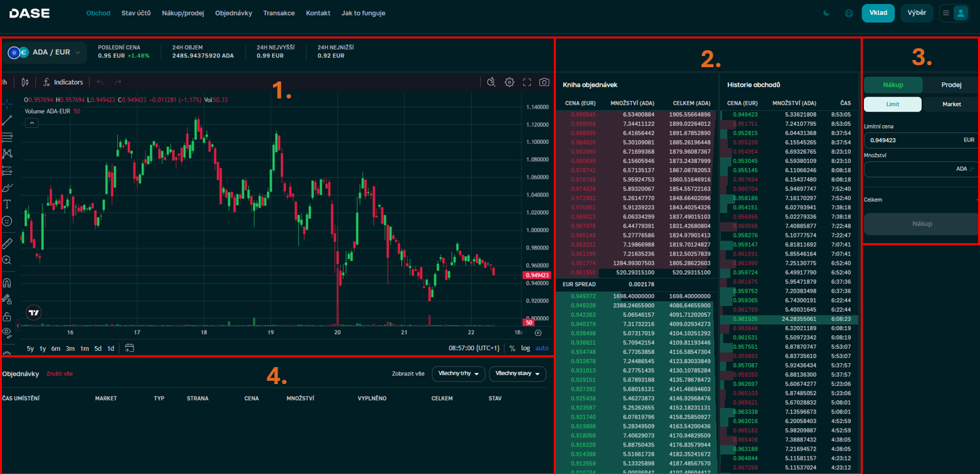Screen dimensions: 980x474
Task: Toggle auto scale on the chart
Action: [541, 348]
